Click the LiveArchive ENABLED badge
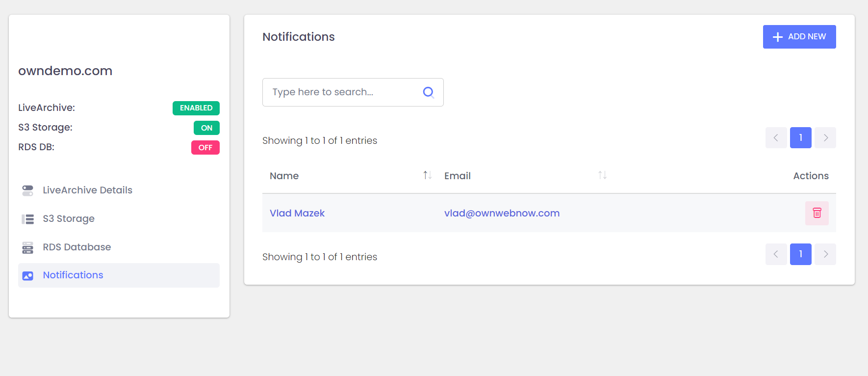The image size is (868, 376). pyautogui.click(x=196, y=108)
